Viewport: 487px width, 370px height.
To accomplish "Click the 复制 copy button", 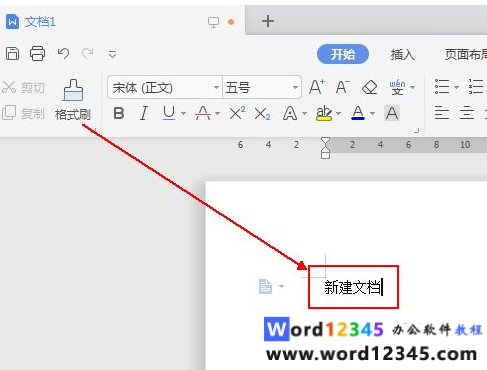I will [x=23, y=113].
